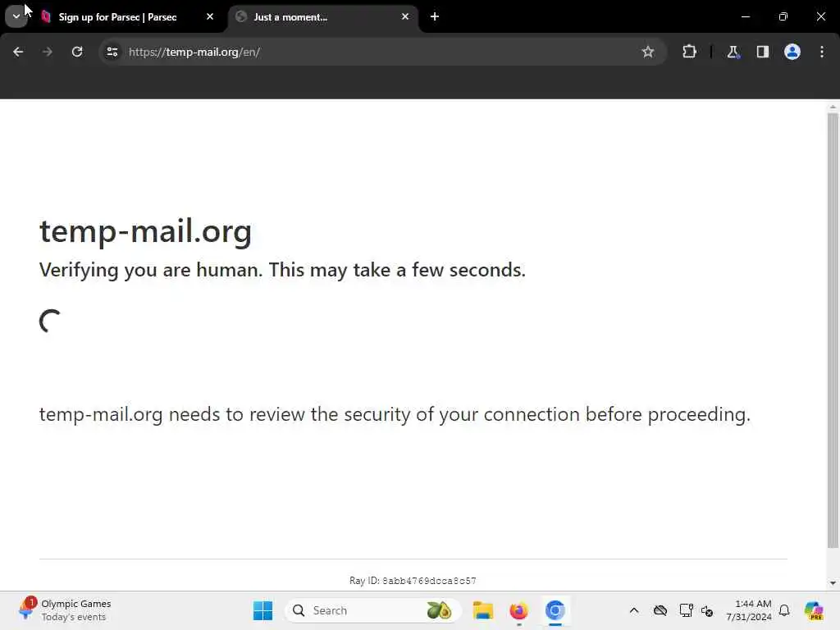The image size is (840, 630).
Task: Open the Windows Start menu
Action: click(262, 610)
